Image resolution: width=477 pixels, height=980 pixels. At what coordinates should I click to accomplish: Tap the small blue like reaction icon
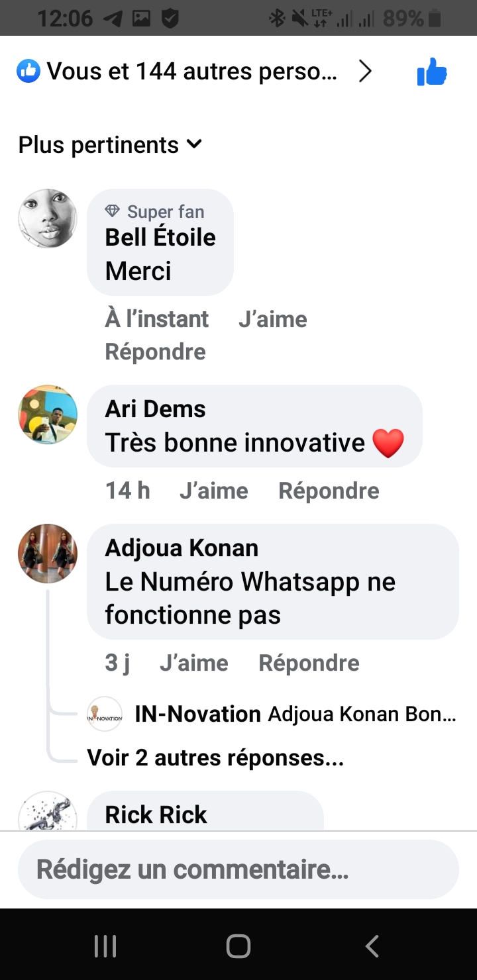28,71
